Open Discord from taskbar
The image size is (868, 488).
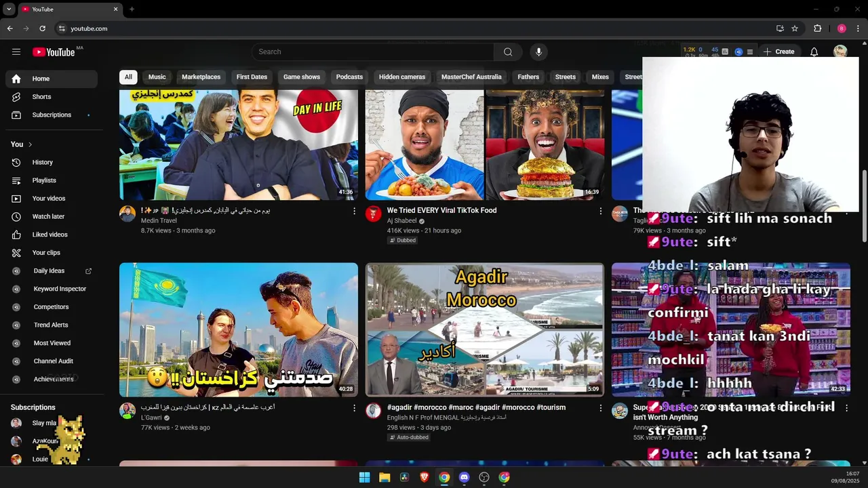(464, 477)
